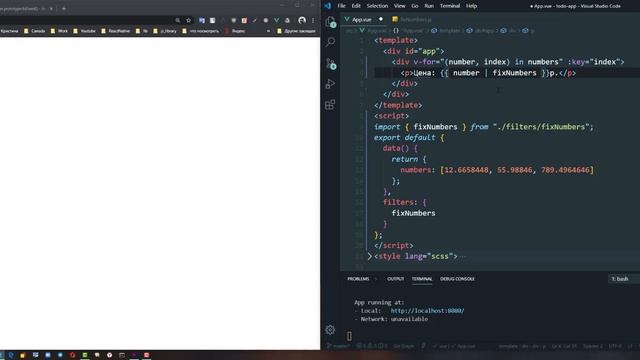Screen dimensions: 640x360
Task: Click the blue translate extension icon in Chrome
Action: [202, 20]
